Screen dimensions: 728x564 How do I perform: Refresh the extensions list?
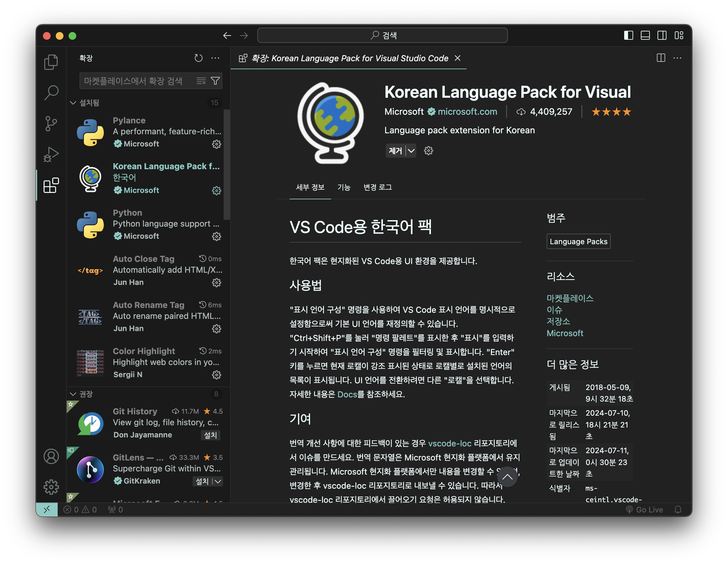coord(198,58)
